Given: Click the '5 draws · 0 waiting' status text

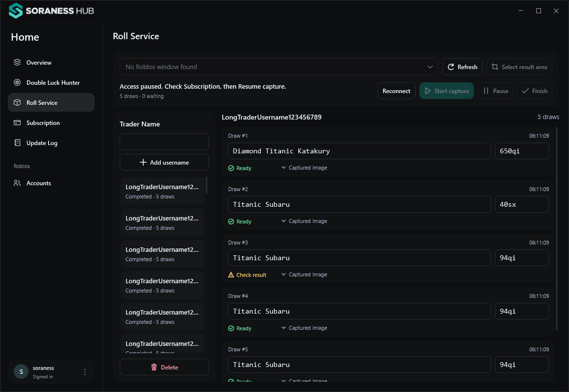Looking at the screenshot, I should pos(142,96).
